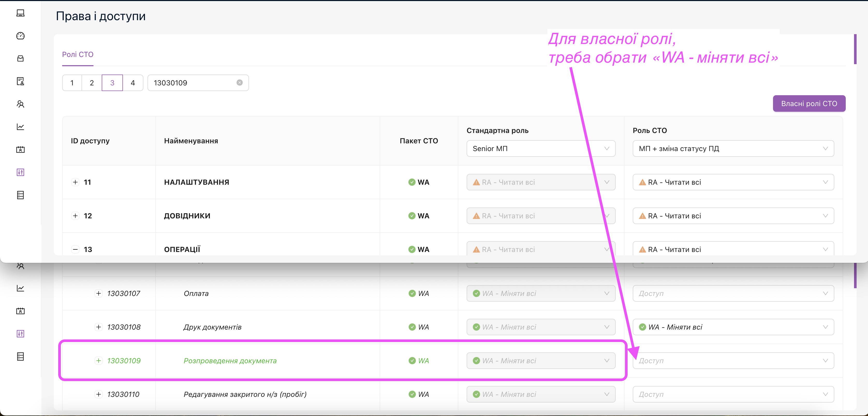Open the laptop icon at the sidebar top

click(x=20, y=13)
